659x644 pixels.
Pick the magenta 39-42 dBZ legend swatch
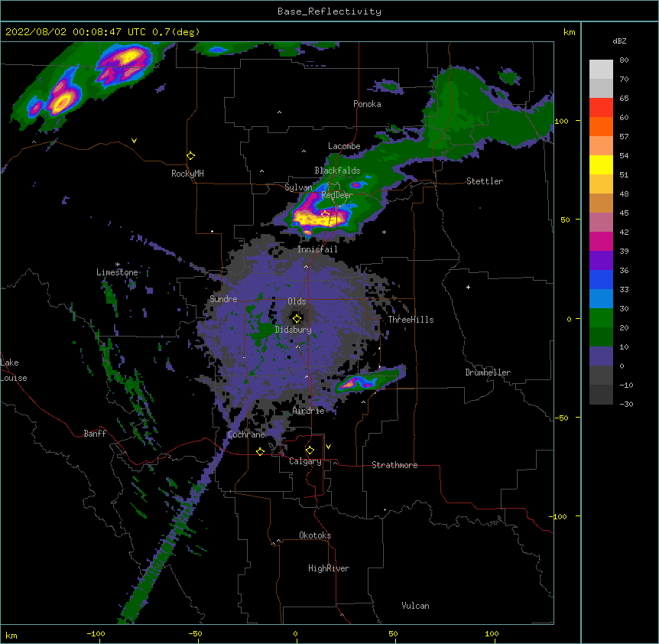pos(601,241)
